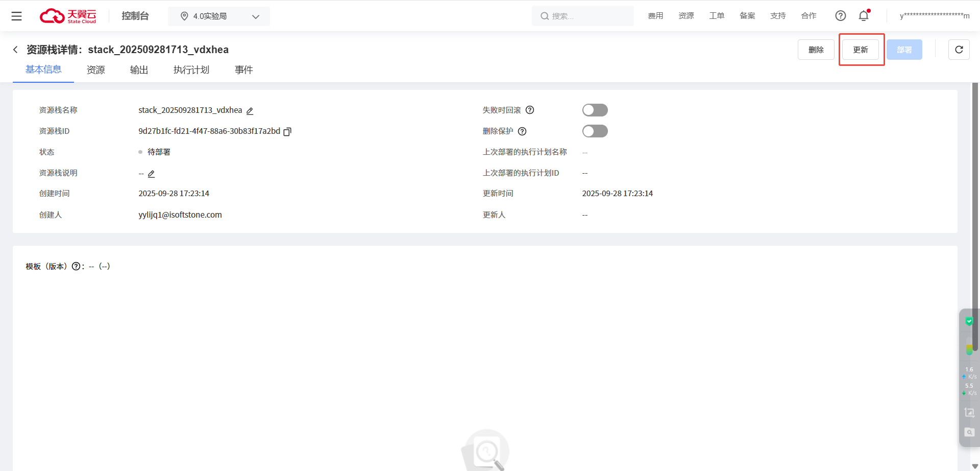Viewport: 980px width, 471px height.
Task: Click the State Cloud logo
Action: coord(68,16)
